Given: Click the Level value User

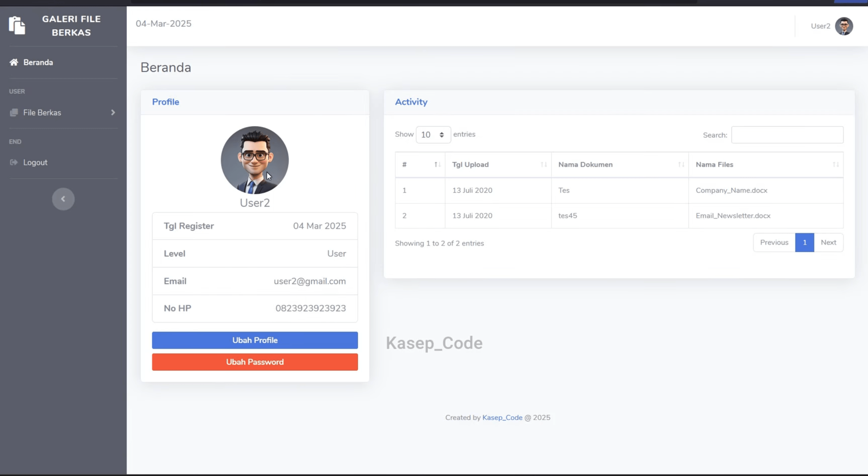Looking at the screenshot, I should point(336,254).
